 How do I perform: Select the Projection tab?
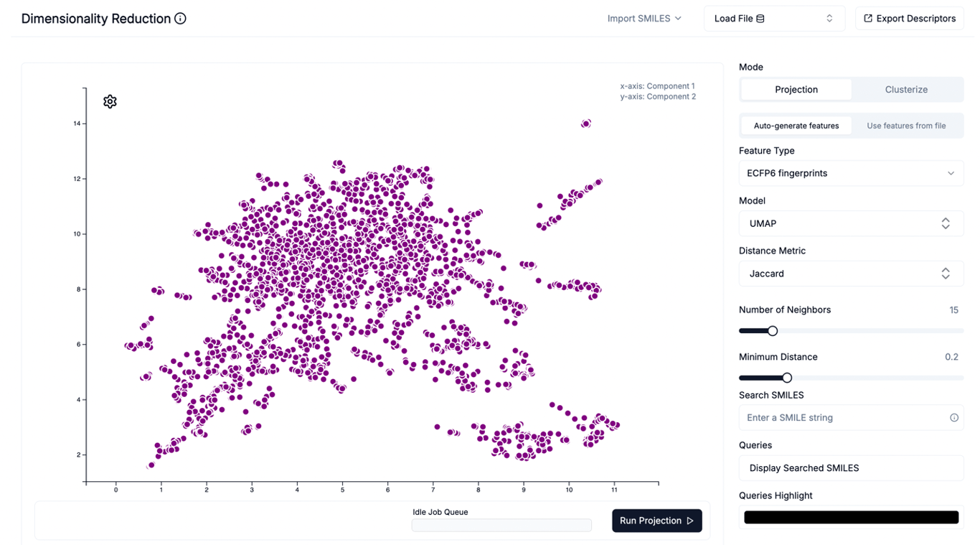pyautogui.click(x=796, y=89)
